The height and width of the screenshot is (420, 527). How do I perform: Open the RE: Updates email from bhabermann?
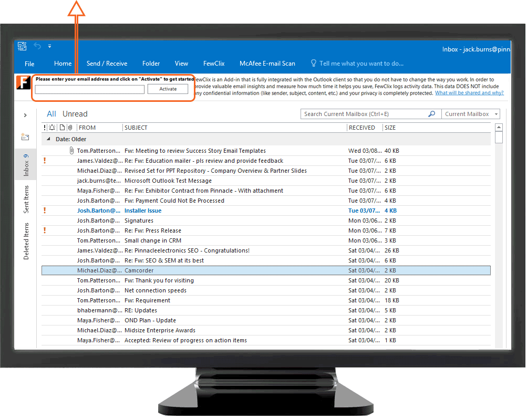tap(266, 311)
